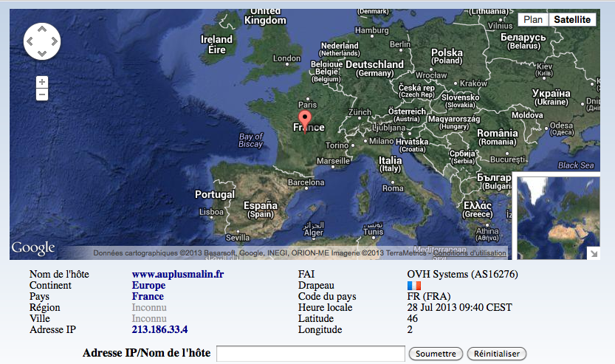Click the Black Sea label
Screen dimensions: 615x364
(576, 165)
